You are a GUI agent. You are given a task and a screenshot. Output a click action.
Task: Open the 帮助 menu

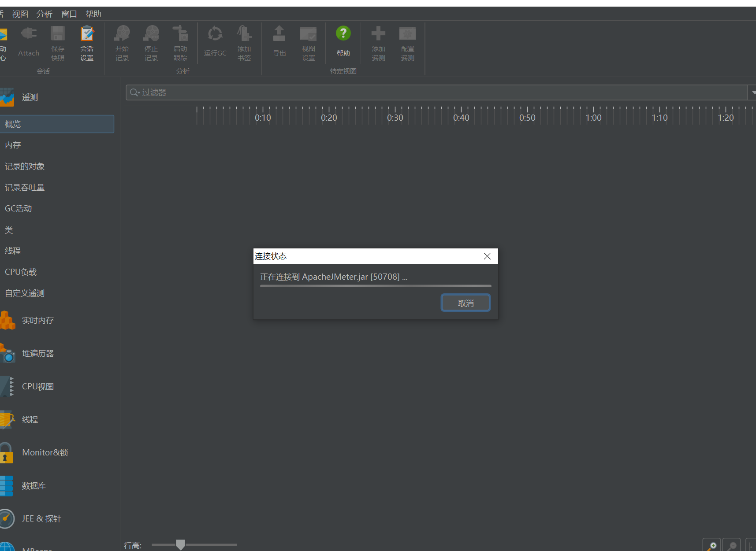(93, 14)
